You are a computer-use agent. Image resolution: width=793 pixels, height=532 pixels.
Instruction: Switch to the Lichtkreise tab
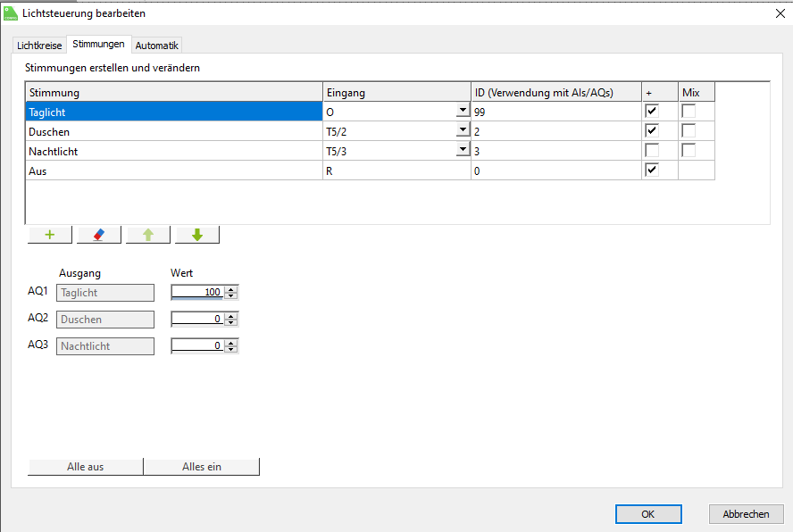tap(39, 46)
